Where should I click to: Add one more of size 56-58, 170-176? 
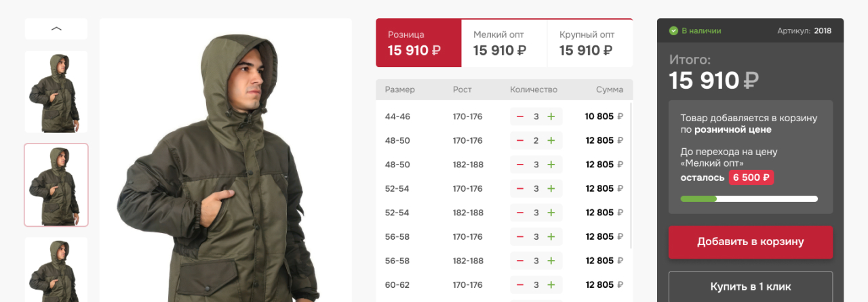click(x=551, y=237)
